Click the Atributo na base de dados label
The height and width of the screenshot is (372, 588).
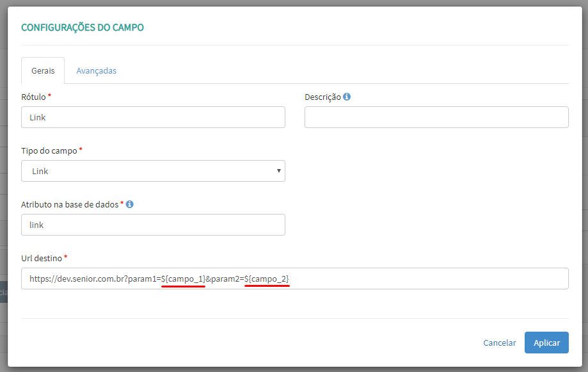[70, 204]
